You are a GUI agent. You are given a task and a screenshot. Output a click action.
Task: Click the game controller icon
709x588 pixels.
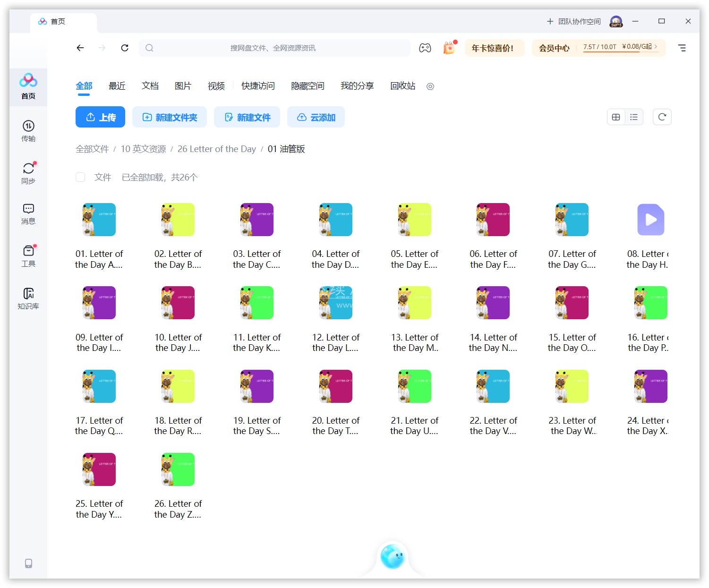point(425,48)
